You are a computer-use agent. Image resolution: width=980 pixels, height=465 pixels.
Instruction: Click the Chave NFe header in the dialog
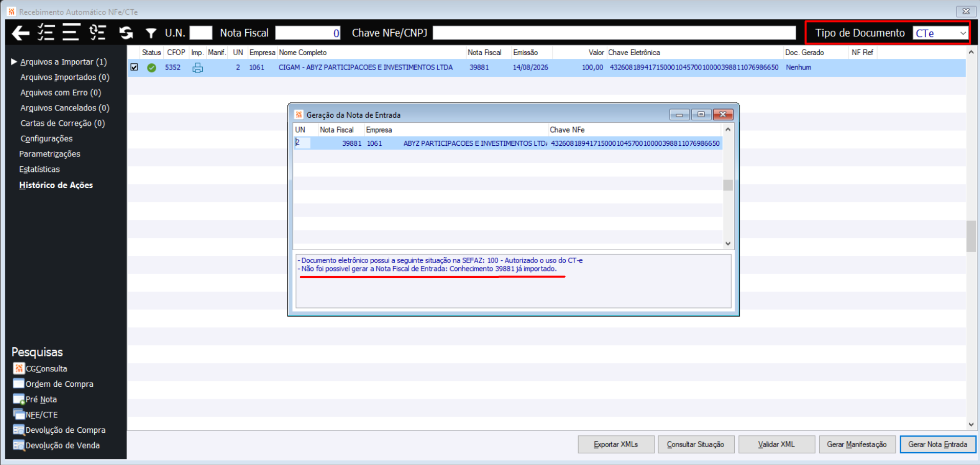[635, 130]
